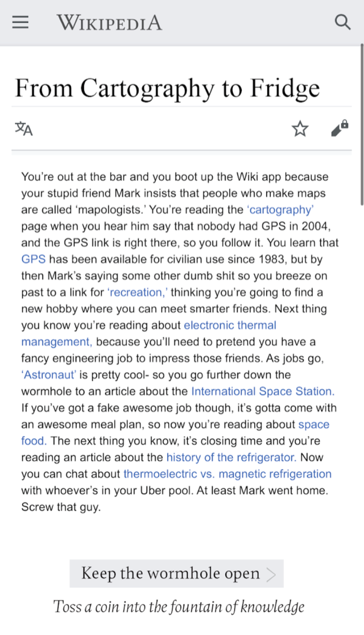Star this article for the watchlist
This screenshot has height=635, width=364.
click(300, 129)
